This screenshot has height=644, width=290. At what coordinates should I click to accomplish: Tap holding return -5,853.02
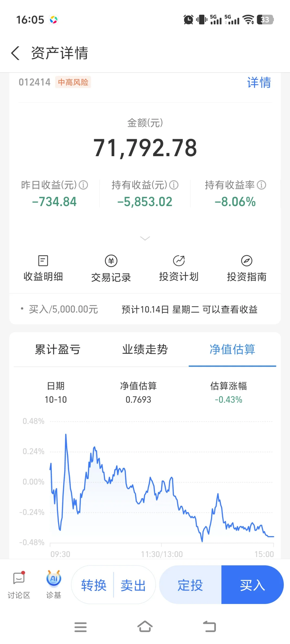point(145,202)
